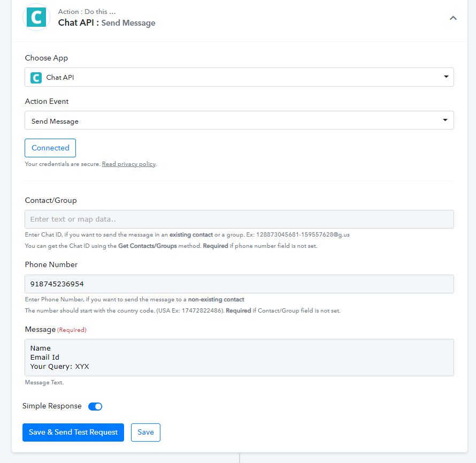Click the Save button
Image resolution: width=476 pixels, height=463 pixels.
click(145, 432)
